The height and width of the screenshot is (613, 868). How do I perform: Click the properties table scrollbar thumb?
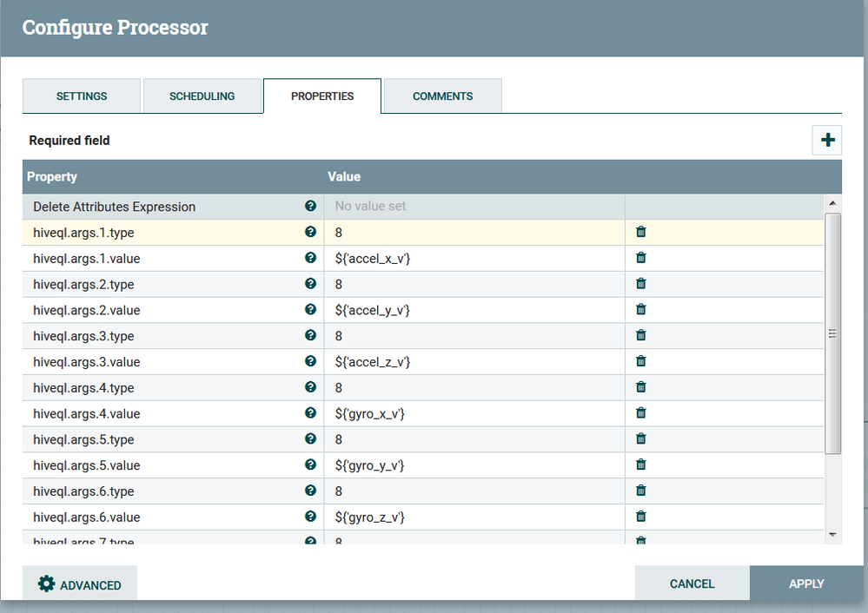click(832, 333)
